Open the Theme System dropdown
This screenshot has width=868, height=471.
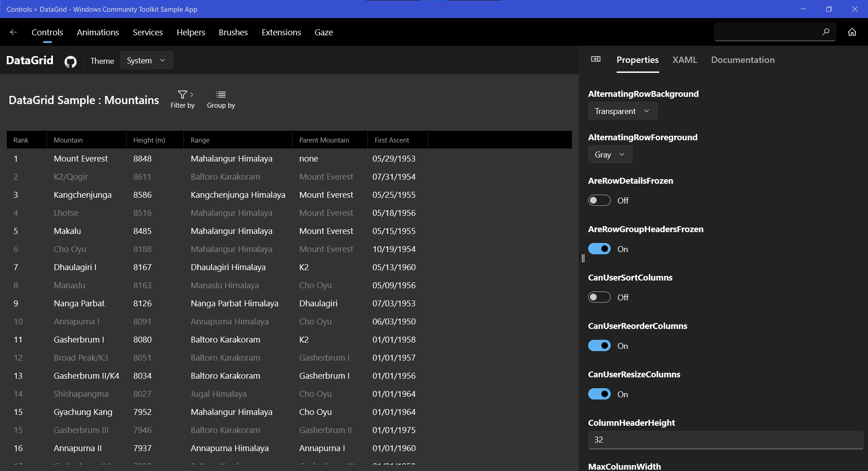(146, 61)
